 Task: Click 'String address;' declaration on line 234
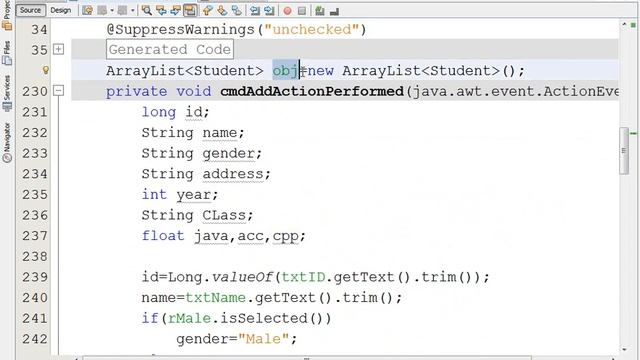[x=206, y=174]
